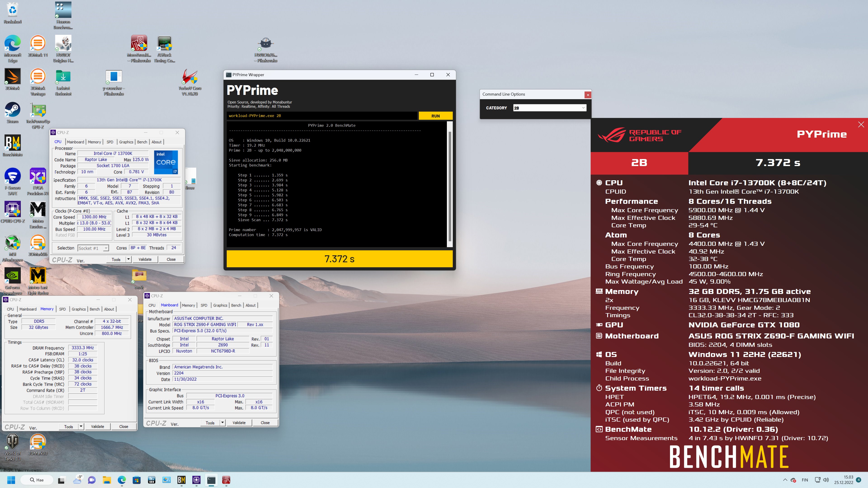The height and width of the screenshot is (488, 868).
Task: Open Graphics tab in CPU-Z Memory window
Action: (78, 309)
